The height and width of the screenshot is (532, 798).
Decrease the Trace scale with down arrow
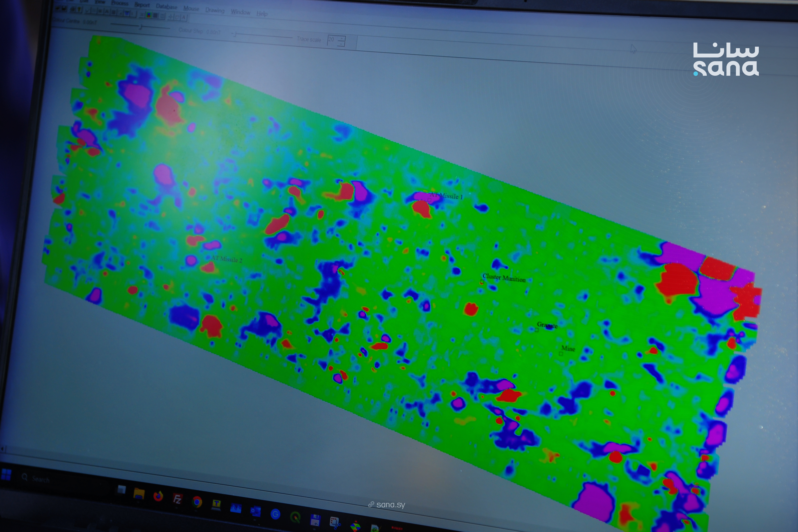[342, 44]
